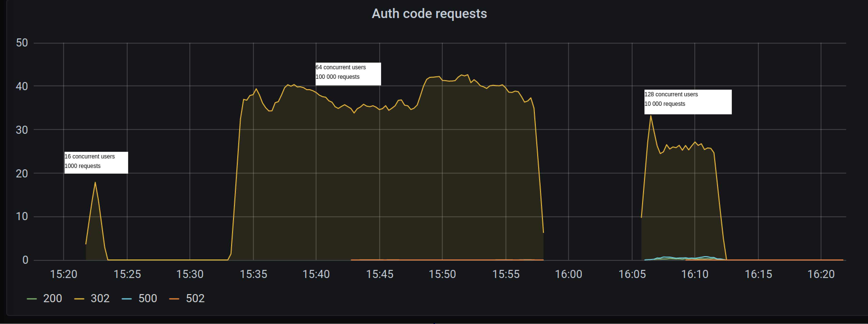
Task: Click the 16:05 x-axis time label
Action: (632, 274)
